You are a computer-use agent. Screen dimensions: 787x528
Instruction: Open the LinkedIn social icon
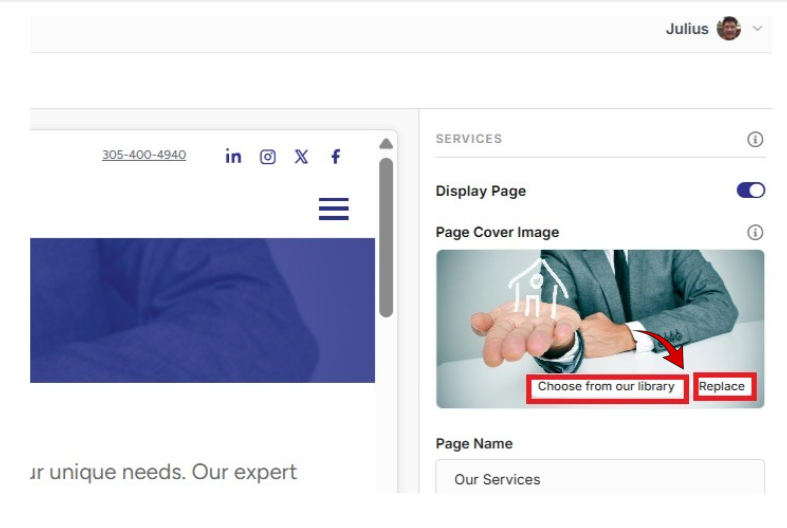coord(233,157)
